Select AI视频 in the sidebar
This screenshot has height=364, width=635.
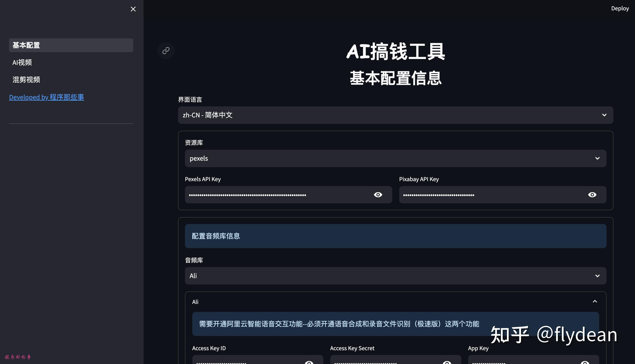click(22, 62)
